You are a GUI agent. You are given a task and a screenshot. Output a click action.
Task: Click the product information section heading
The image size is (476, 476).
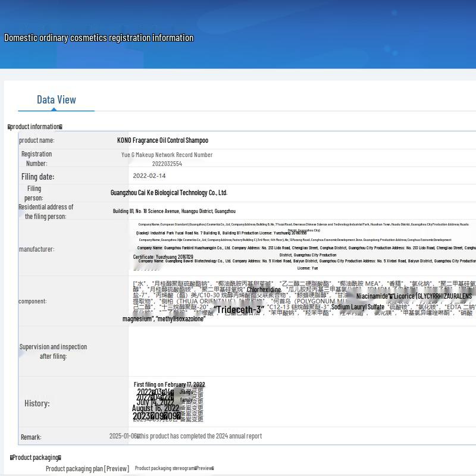(x=35, y=127)
